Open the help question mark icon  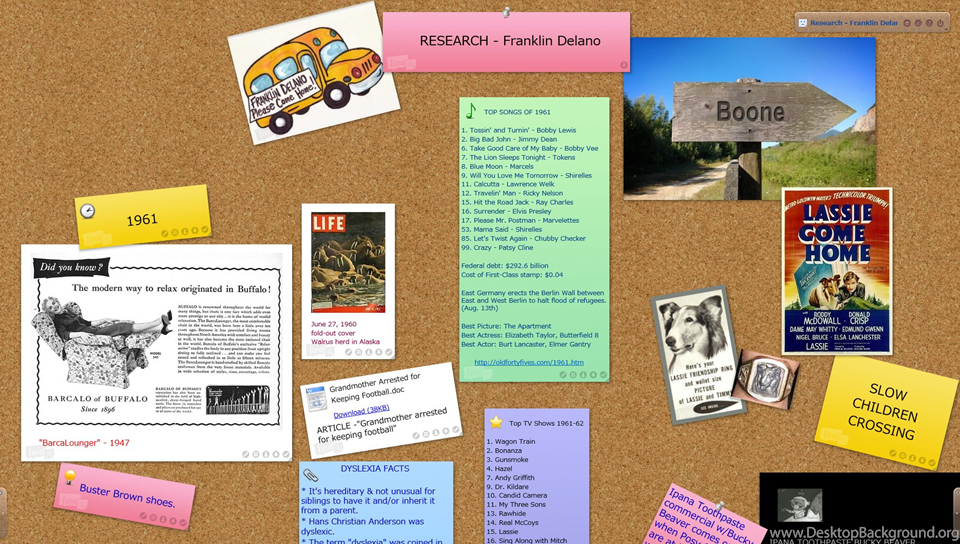click(x=929, y=23)
